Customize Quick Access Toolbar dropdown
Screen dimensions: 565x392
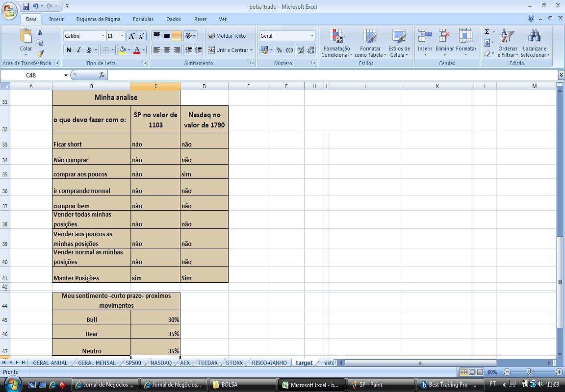[67, 6]
